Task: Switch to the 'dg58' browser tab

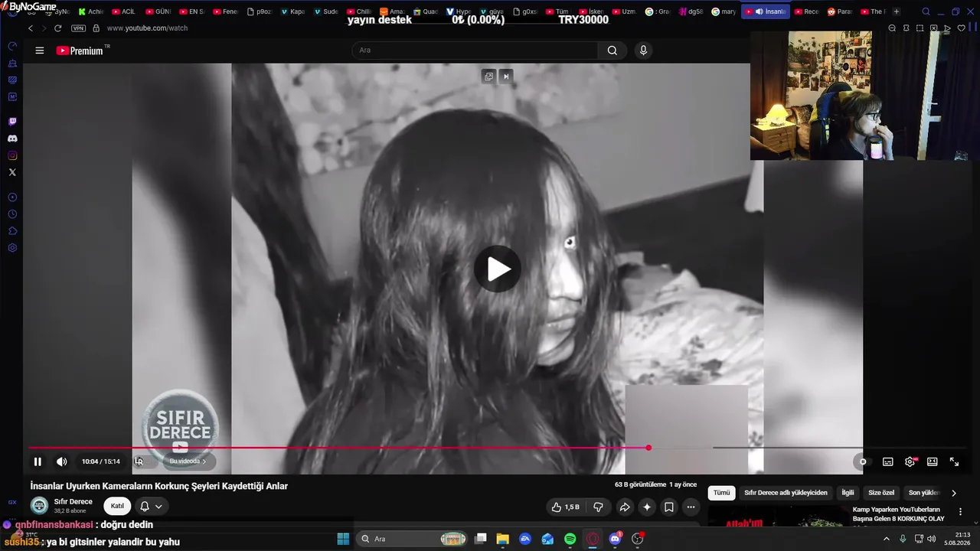Action: click(690, 11)
